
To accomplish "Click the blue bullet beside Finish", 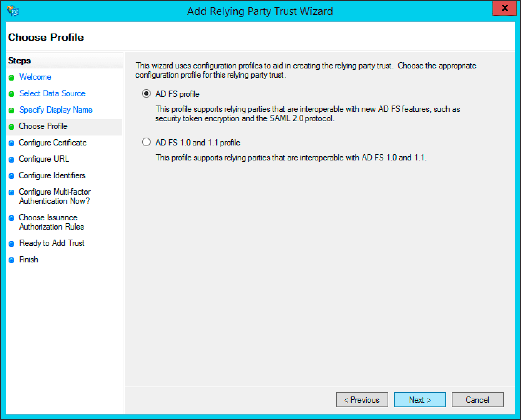I will point(11,260).
